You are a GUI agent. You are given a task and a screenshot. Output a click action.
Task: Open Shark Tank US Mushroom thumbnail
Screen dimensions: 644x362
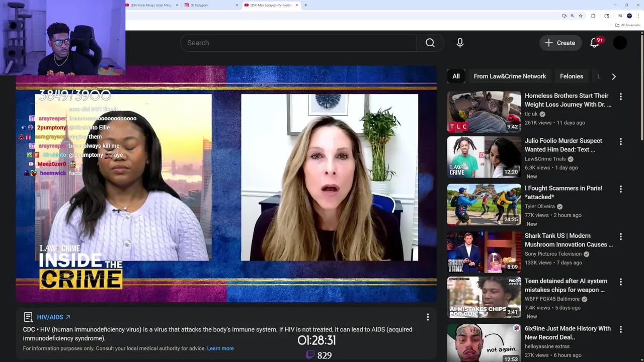[x=484, y=251]
